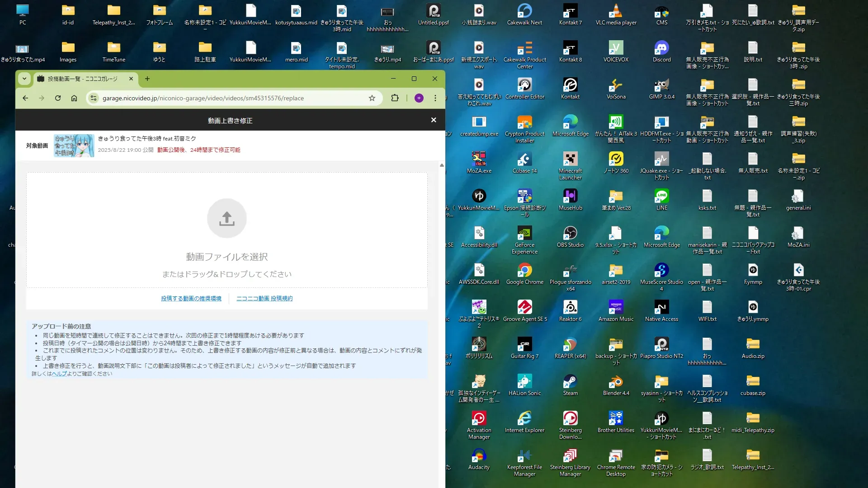Open the 投稿する動画の推奨環境 link

191,299
